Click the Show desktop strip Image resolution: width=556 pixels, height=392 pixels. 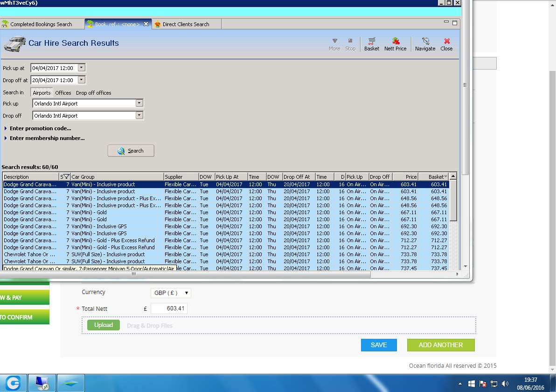[553, 383]
